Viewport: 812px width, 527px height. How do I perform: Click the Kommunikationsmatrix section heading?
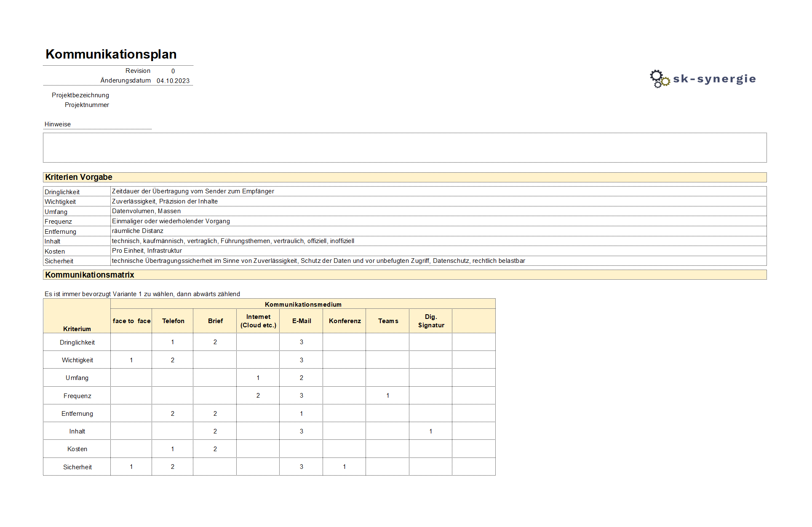90,275
